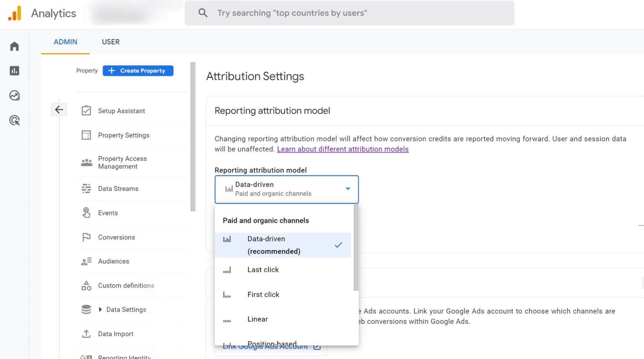The height and width of the screenshot is (359, 644).
Task: Collapse the property navigation panel
Action: click(x=59, y=109)
